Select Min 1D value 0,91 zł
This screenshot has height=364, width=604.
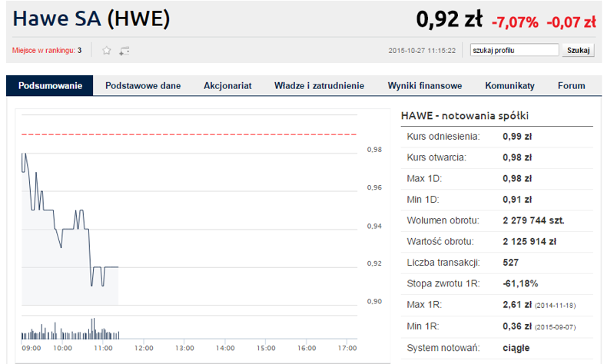(517, 200)
